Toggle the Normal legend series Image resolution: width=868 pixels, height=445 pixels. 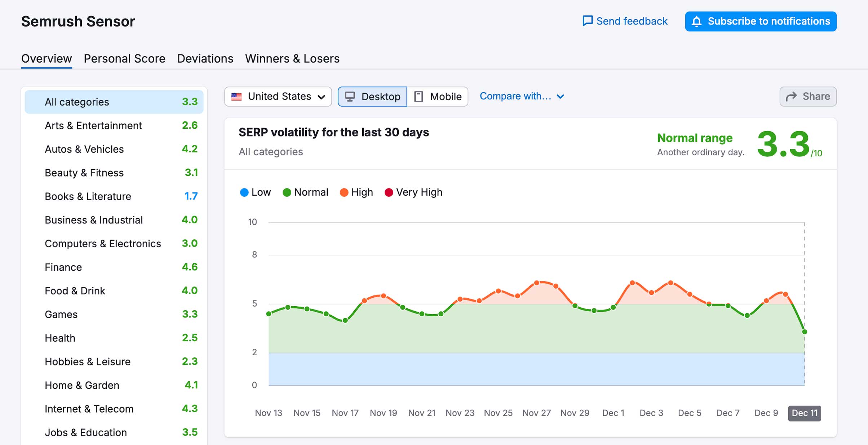click(x=305, y=192)
